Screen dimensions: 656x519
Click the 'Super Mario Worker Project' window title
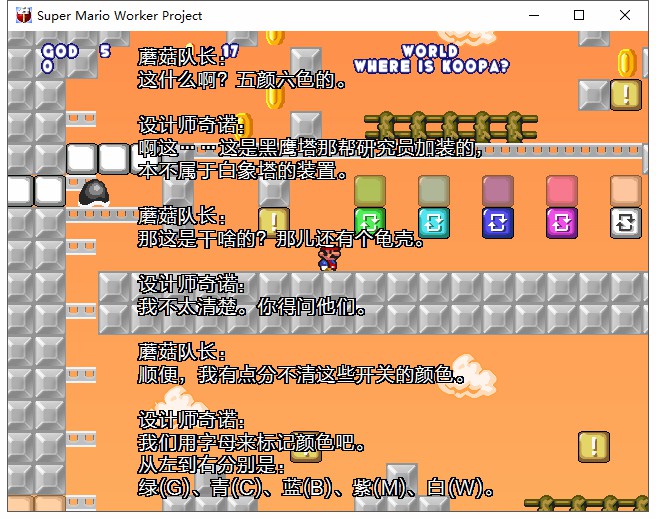click(120, 15)
